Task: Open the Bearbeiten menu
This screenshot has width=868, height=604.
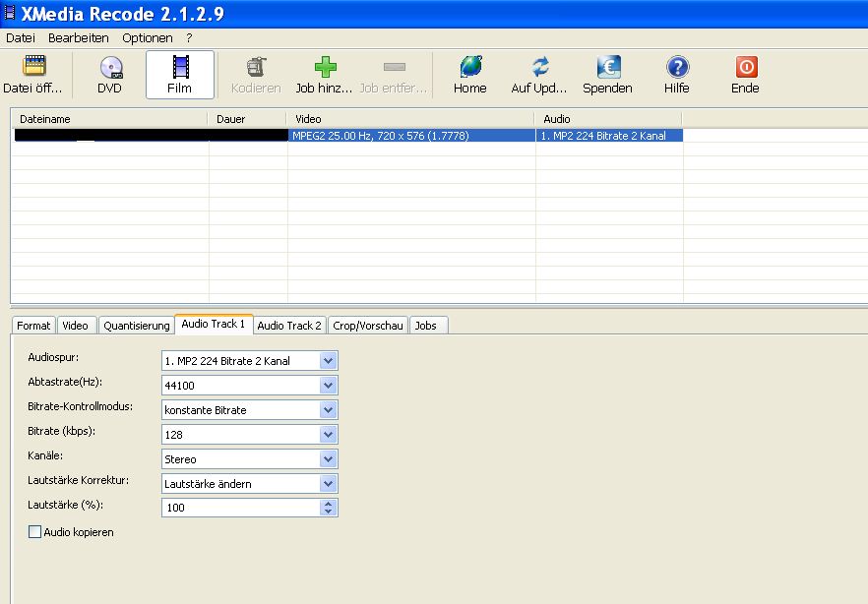Action: 78,38
